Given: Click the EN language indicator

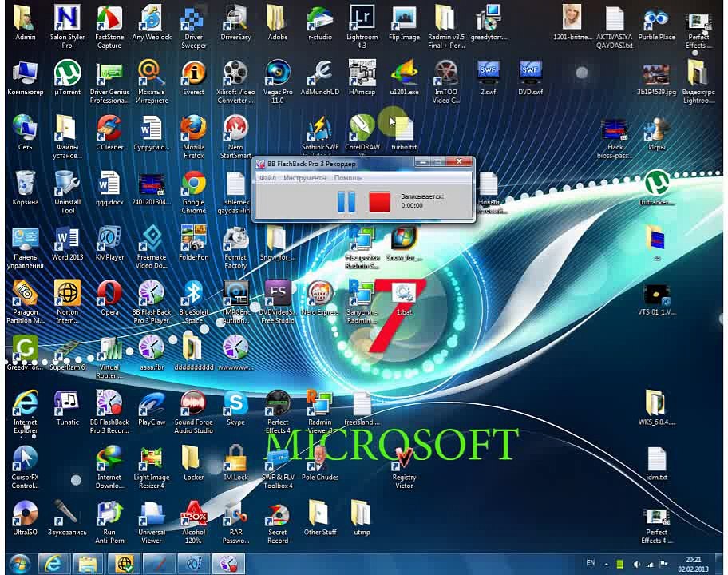Looking at the screenshot, I should pyautogui.click(x=590, y=563).
